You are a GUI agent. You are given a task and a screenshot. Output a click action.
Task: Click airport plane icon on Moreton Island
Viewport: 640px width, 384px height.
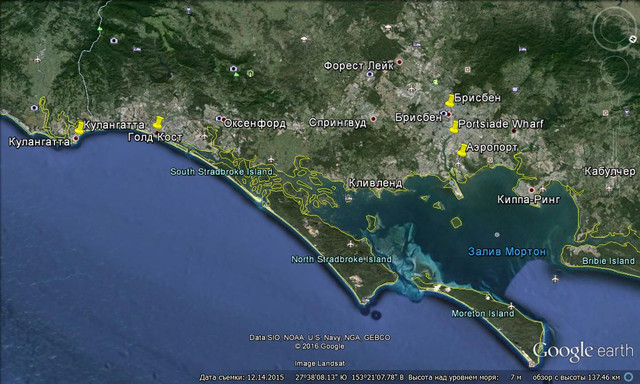511,306
